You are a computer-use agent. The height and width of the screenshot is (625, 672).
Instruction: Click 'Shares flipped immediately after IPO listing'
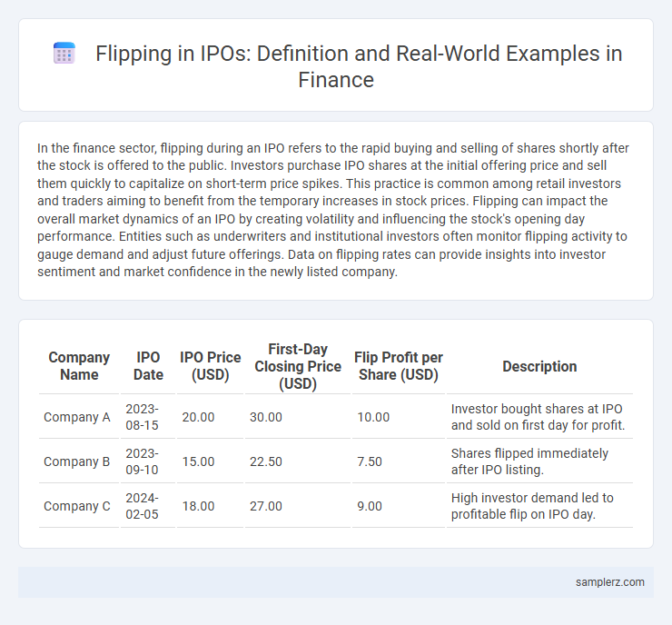pos(529,461)
